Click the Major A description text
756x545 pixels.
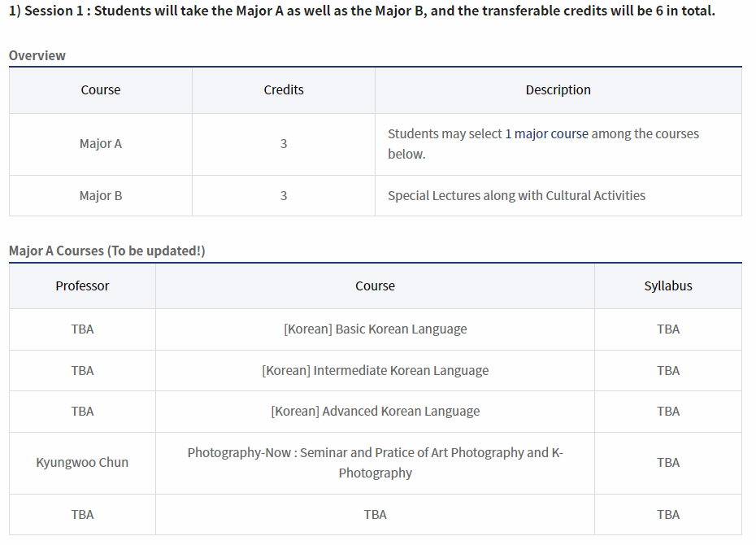[x=543, y=144]
